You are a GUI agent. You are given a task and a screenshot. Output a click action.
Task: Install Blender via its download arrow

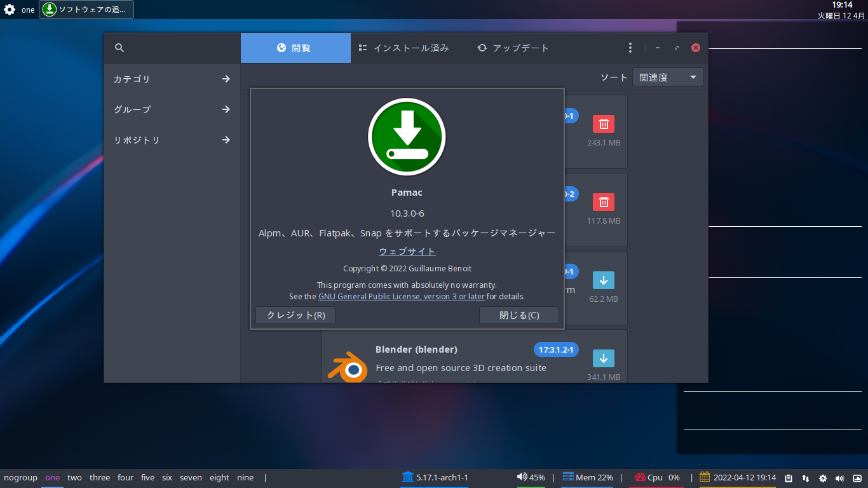coord(604,358)
